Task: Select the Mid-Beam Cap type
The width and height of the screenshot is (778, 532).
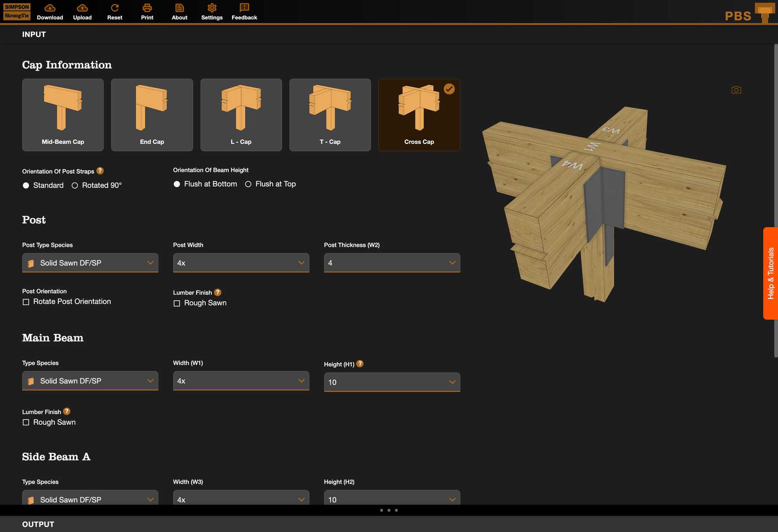Action: pos(63,115)
